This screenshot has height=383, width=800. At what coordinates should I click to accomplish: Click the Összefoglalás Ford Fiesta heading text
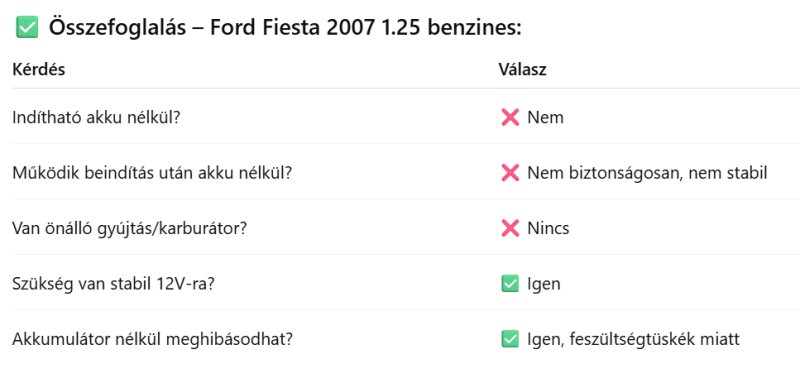[285, 28]
